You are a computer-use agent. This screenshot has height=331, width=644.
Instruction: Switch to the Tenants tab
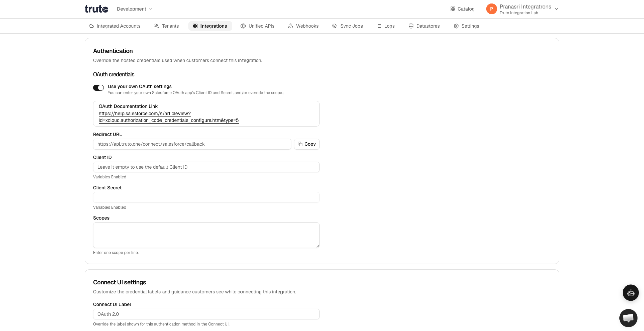pyautogui.click(x=166, y=26)
